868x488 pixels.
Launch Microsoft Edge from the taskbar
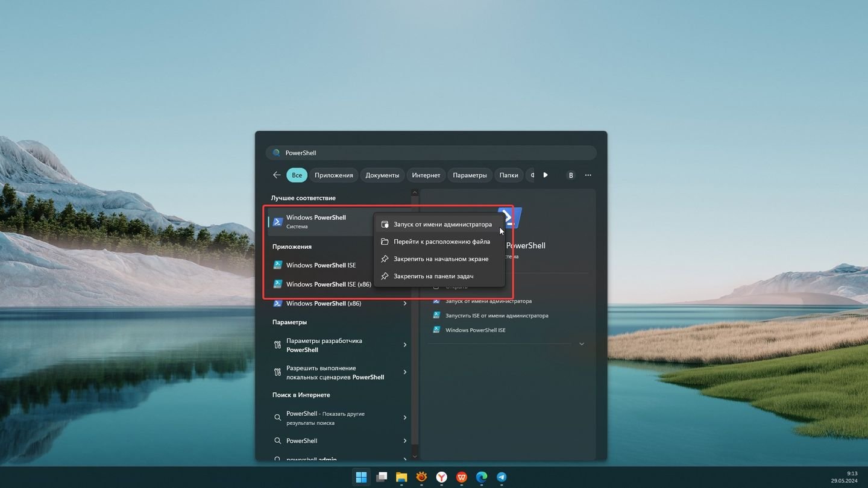(x=482, y=477)
